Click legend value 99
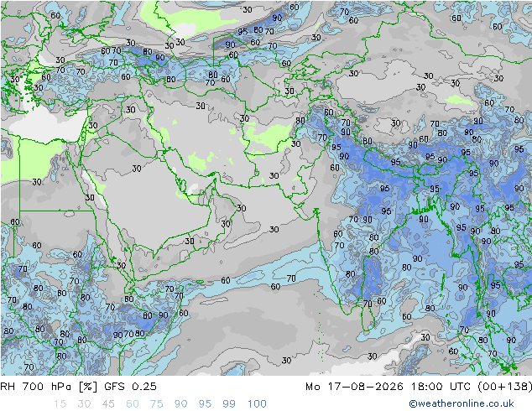532x411 pixels. (229, 404)
